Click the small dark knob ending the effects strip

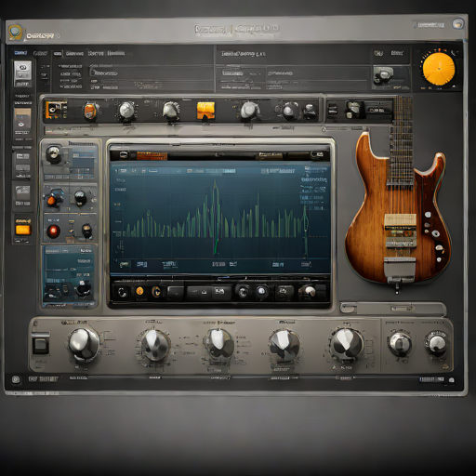pyautogui.click(x=310, y=112)
